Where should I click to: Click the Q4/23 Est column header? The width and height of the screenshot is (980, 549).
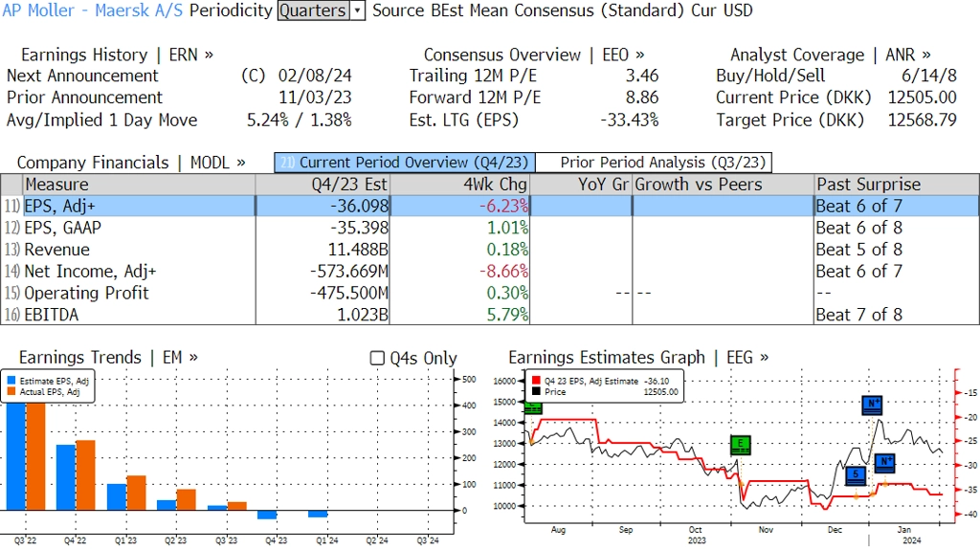tap(323, 185)
